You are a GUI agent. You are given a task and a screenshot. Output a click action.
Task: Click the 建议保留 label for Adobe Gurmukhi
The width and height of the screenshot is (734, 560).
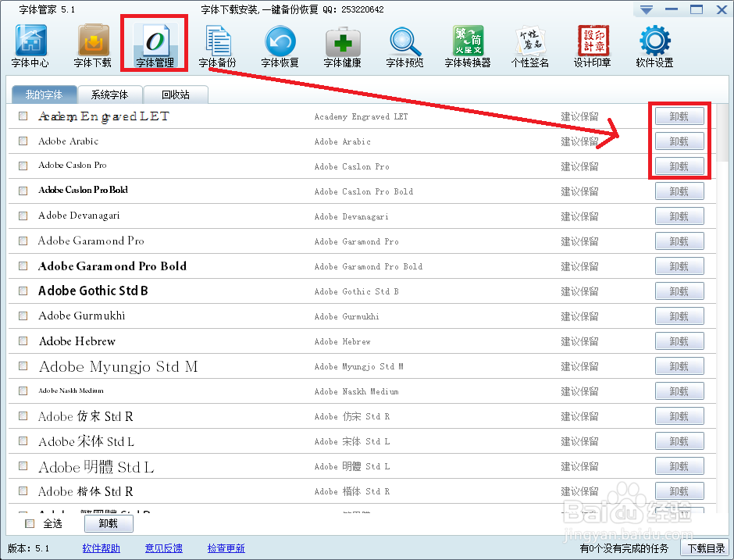(579, 316)
